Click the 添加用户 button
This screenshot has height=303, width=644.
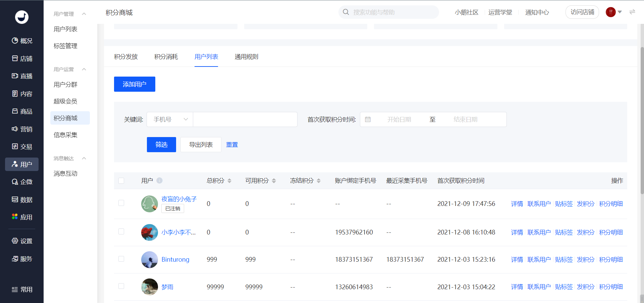pos(135,84)
